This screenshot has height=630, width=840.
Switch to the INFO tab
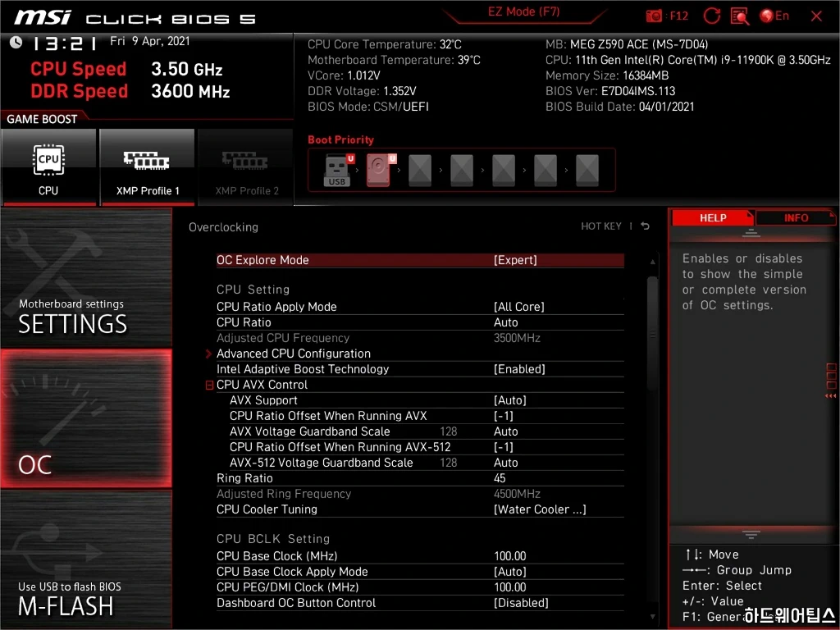[796, 218]
